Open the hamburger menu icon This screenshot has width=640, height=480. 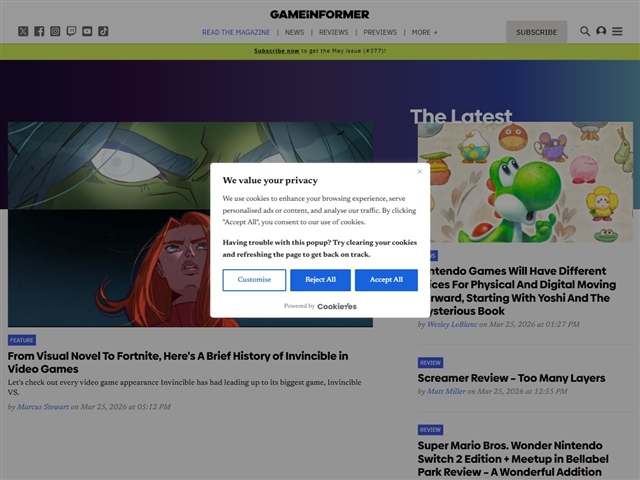click(x=617, y=31)
